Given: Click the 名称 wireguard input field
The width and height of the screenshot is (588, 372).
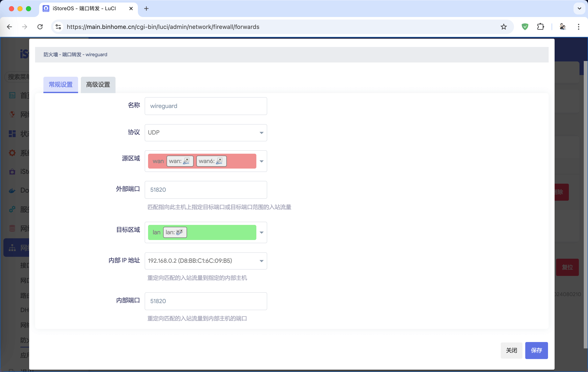Looking at the screenshot, I should click(x=206, y=106).
